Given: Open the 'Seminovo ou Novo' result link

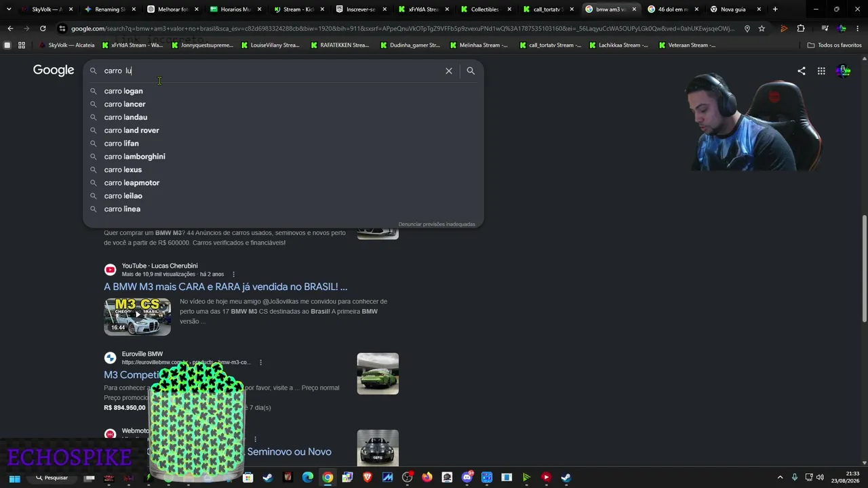Looking at the screenshot, I should click(290, 452).
